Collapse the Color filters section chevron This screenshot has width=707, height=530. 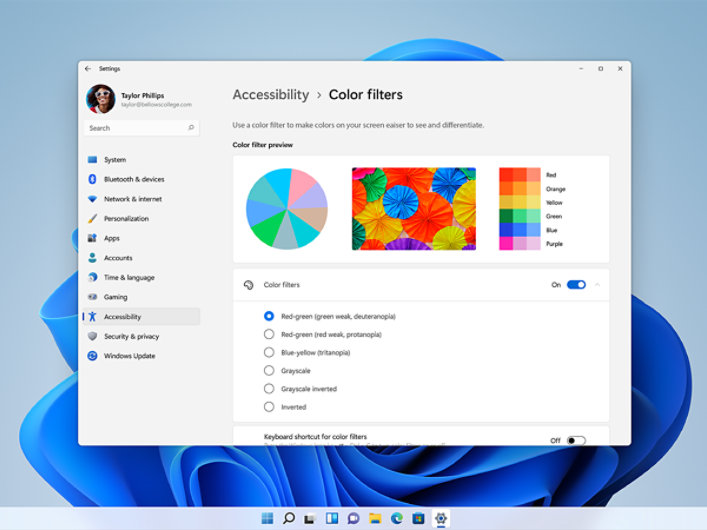point(598,285)
